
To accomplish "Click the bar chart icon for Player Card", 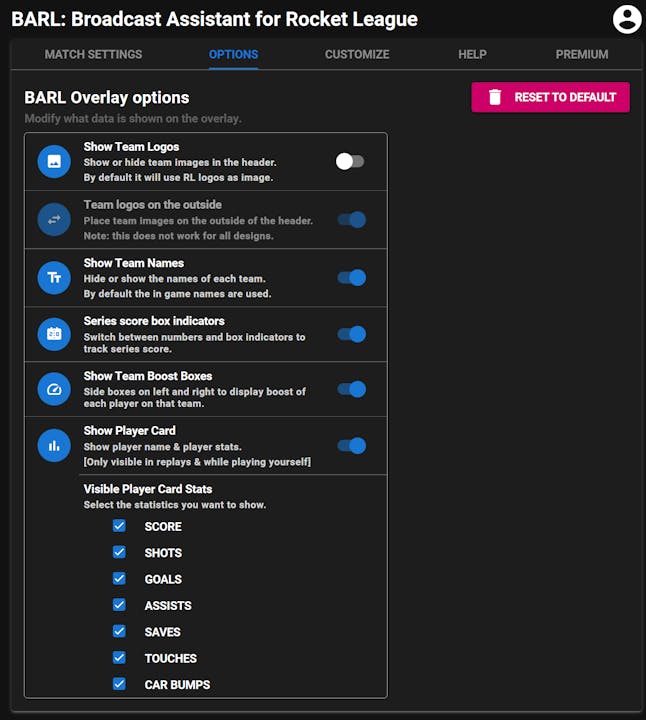I will 54,445.
